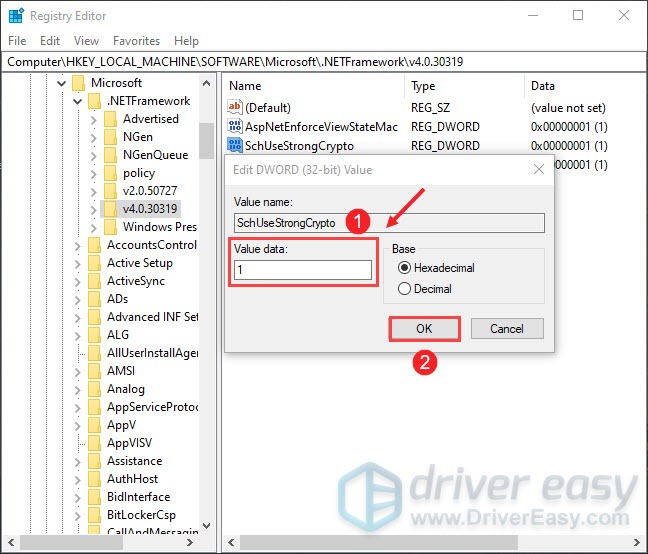648x554 pixels.
Task: Expand the Advertised key
Action: (93, 120)
